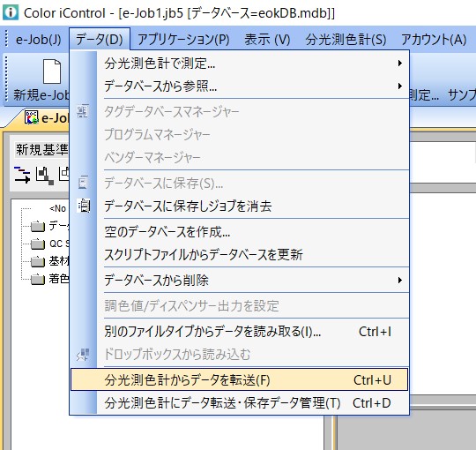
Task: Open the 分光測色計(S) menu
Action: tap(346, 40)
